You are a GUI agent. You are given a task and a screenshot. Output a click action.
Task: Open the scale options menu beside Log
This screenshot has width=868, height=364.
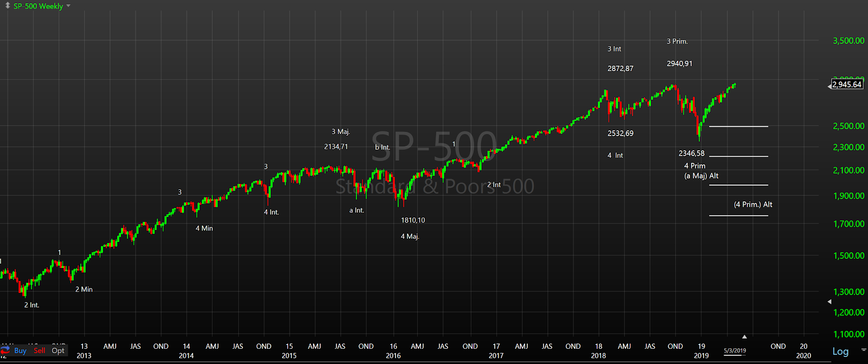pyautogui.click(x=863, y=350)
